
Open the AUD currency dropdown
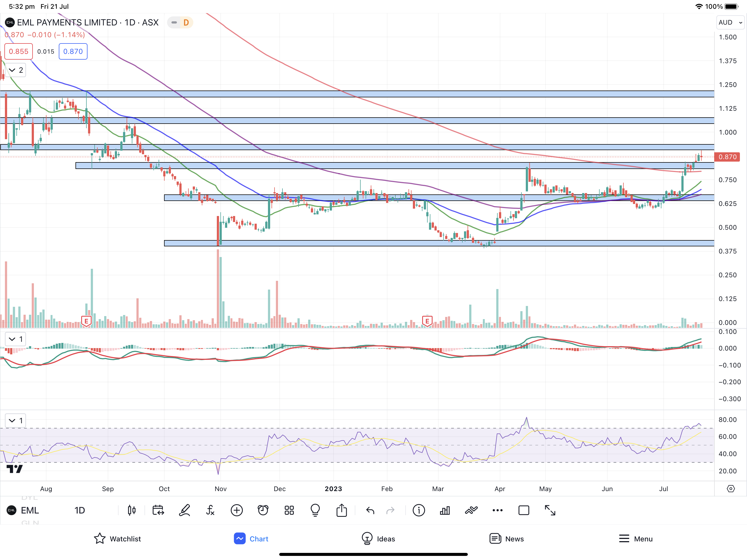pos(730,23)
